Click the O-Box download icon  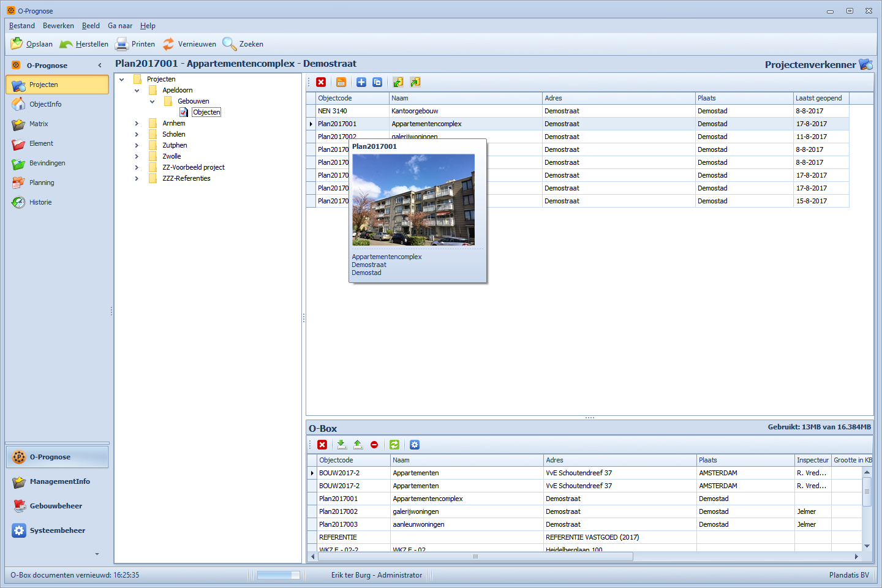coord(342,445)
